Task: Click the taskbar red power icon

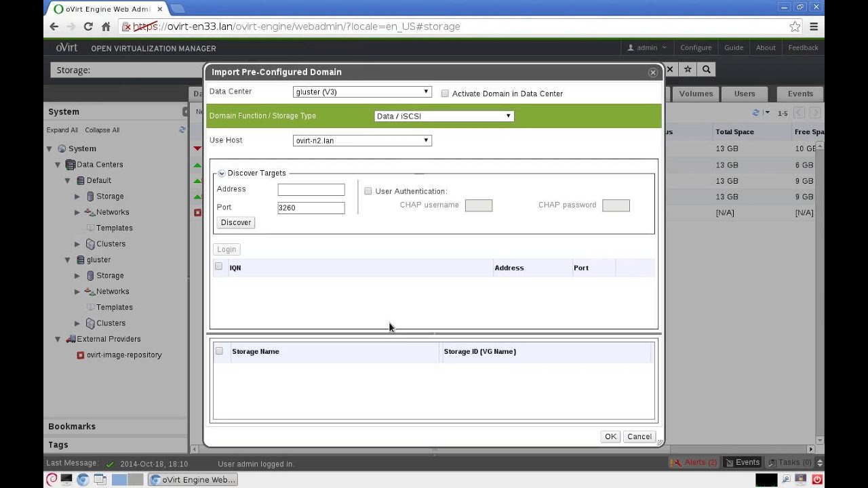Action: pyautogui.click(x=817, y=479)
